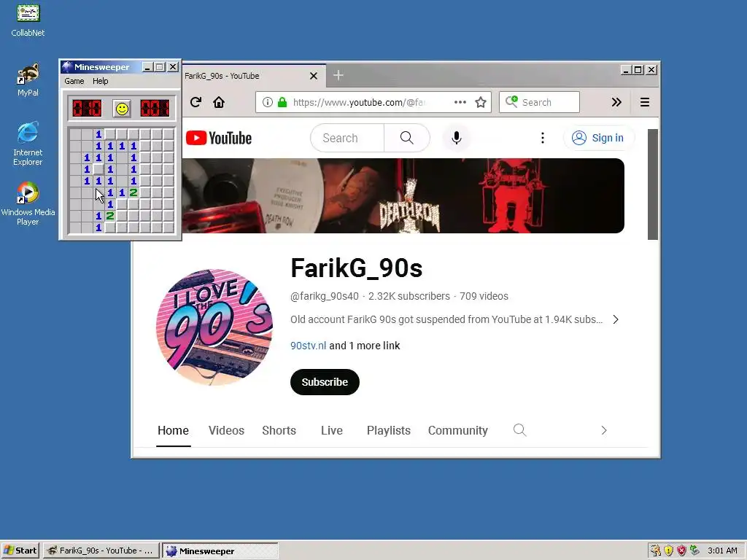Switch to the Playlists tab
747x560 pixels.
[x=388, y=430]
